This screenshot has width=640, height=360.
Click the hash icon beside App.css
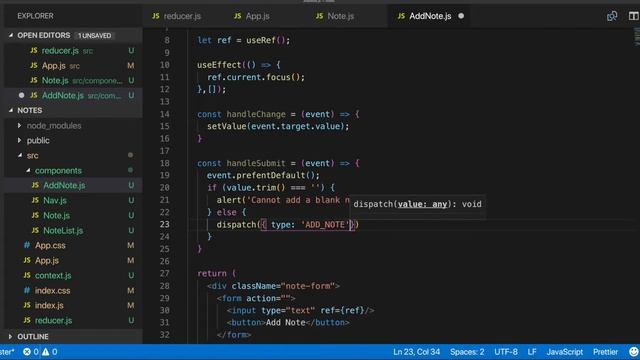pos(27,245)
